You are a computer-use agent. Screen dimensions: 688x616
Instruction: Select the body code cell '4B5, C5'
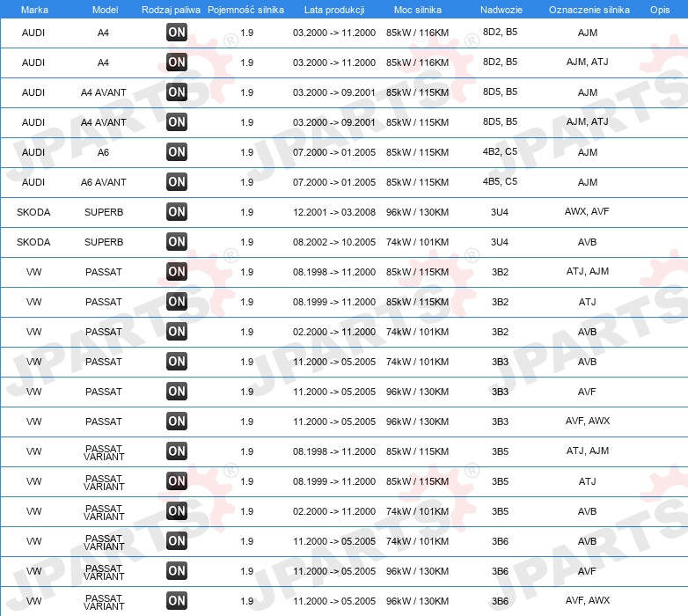[500, 181]
